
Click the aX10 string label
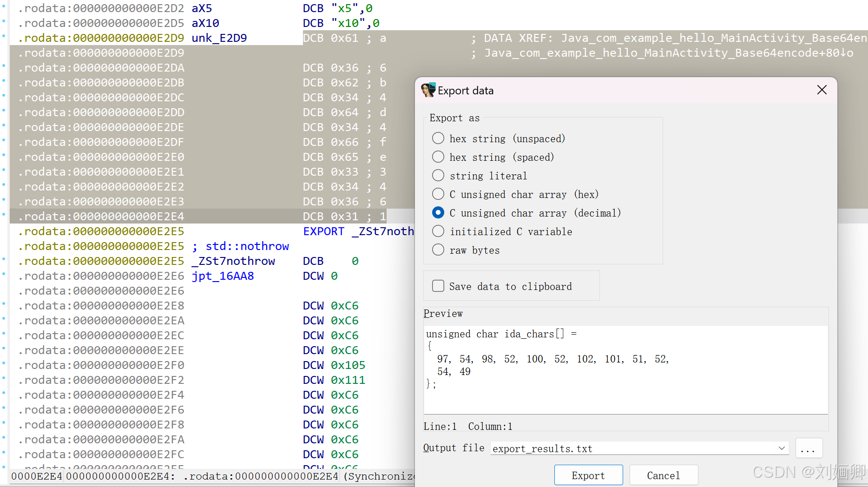[205, 23]
